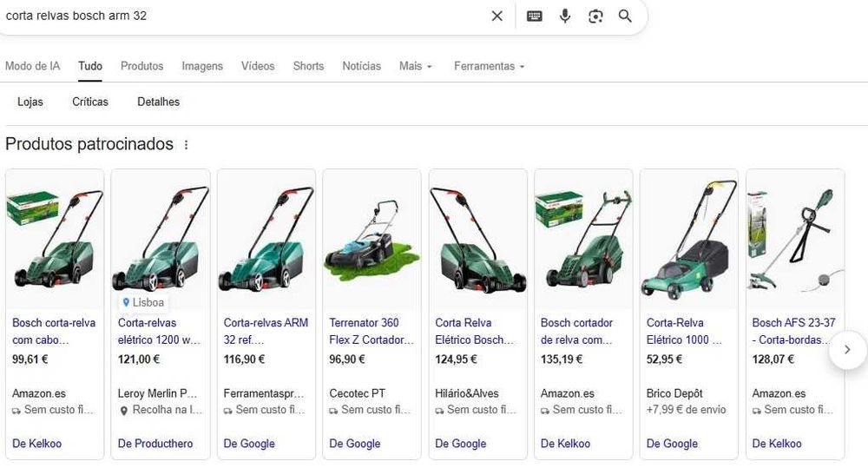
Task: Open the Shorts tab
Action: coord(308,66)
